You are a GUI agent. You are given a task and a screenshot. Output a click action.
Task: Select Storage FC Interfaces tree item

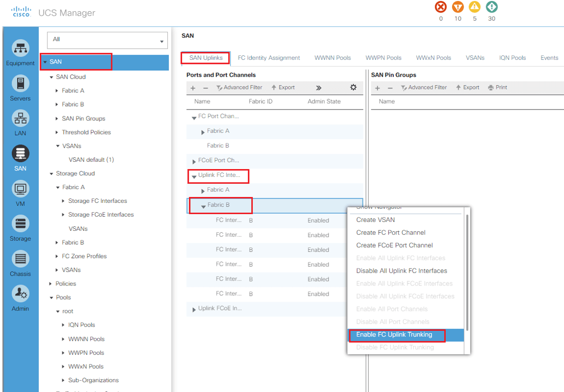pos(97,201)
